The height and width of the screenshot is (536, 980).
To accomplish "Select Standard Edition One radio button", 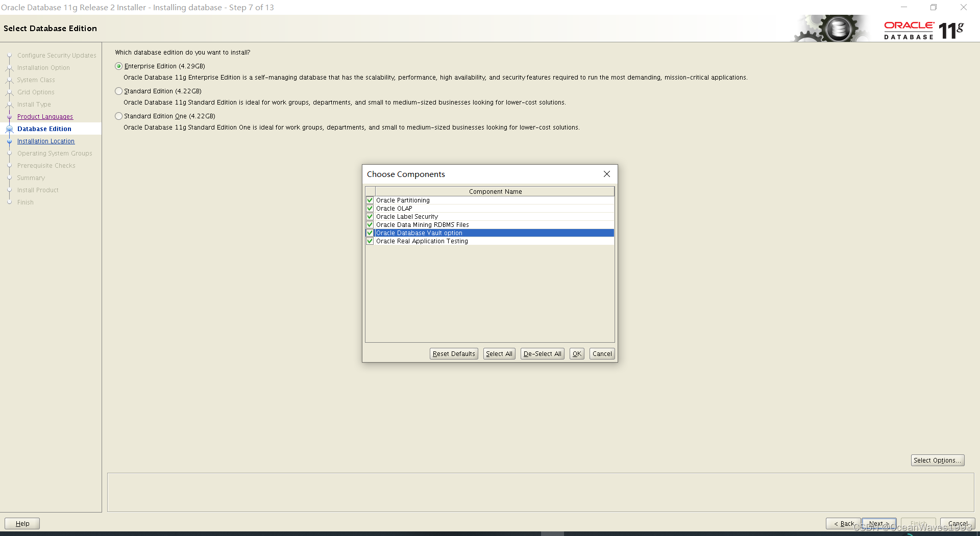I will [x=119, y=116].
